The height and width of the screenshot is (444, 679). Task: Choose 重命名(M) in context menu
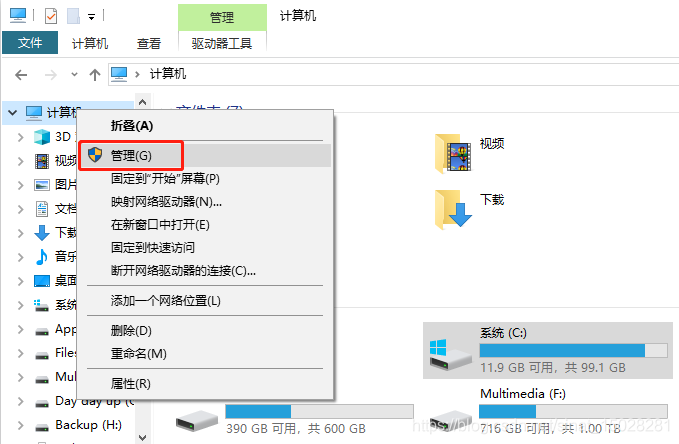205,353
